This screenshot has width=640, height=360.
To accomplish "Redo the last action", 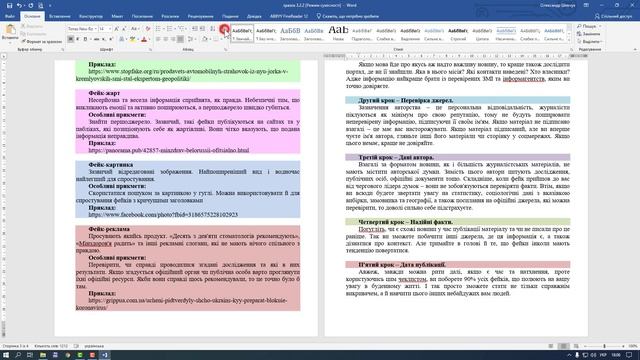I will [31, 5].
